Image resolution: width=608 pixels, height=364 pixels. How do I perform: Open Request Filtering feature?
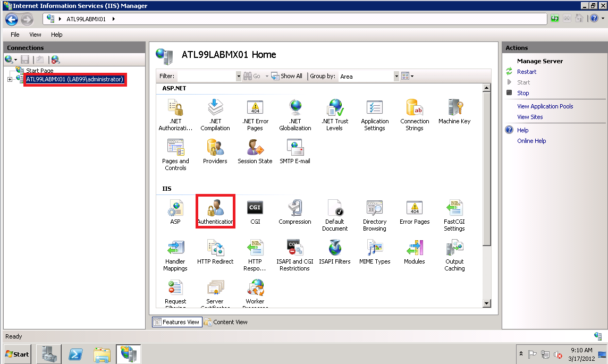[x=175, y=293]
